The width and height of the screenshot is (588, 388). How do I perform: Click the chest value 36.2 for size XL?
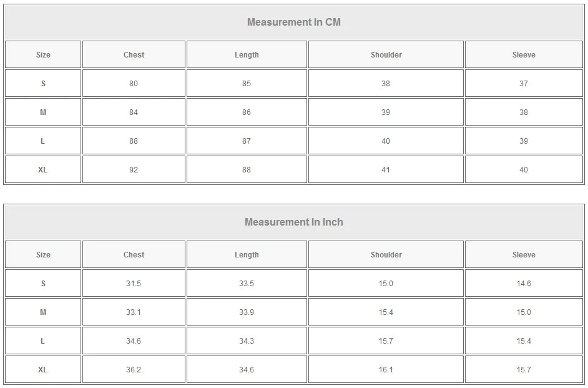134,370
